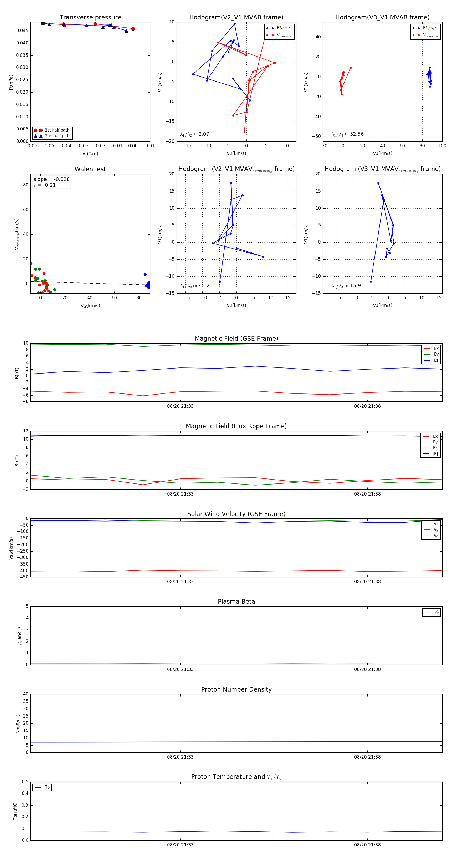This screenshot has height=868, width=473.
Task: Select the Bz' legend entry in Flux Rope plot
Action: click(431, 448)
